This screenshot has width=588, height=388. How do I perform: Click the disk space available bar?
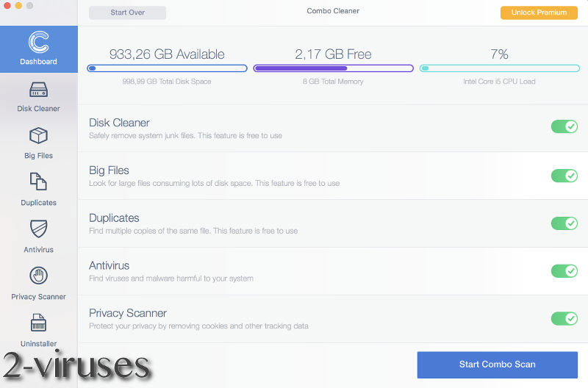167,68
